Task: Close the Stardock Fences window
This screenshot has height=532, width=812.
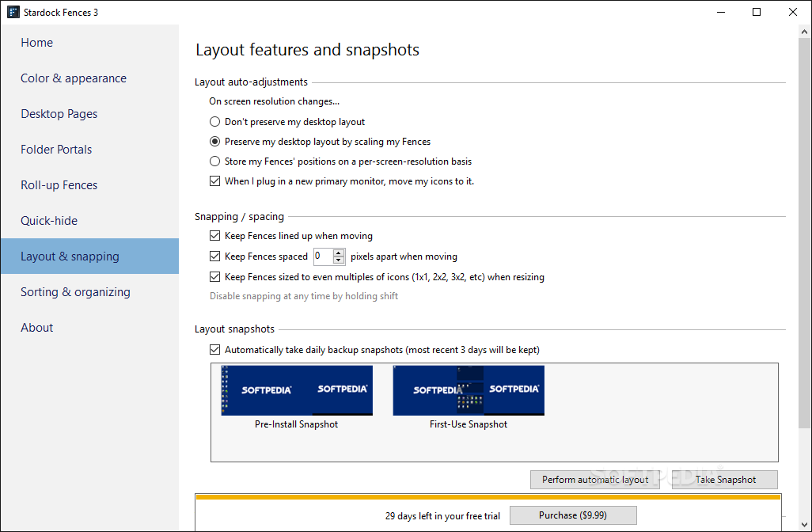Action: click(793, 12)
